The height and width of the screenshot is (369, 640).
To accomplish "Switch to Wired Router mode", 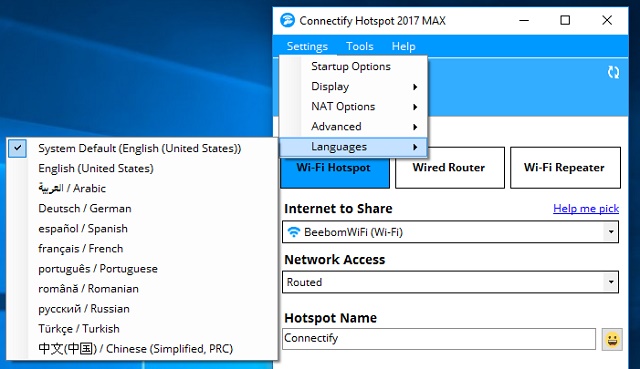I will tap(449, 168).
